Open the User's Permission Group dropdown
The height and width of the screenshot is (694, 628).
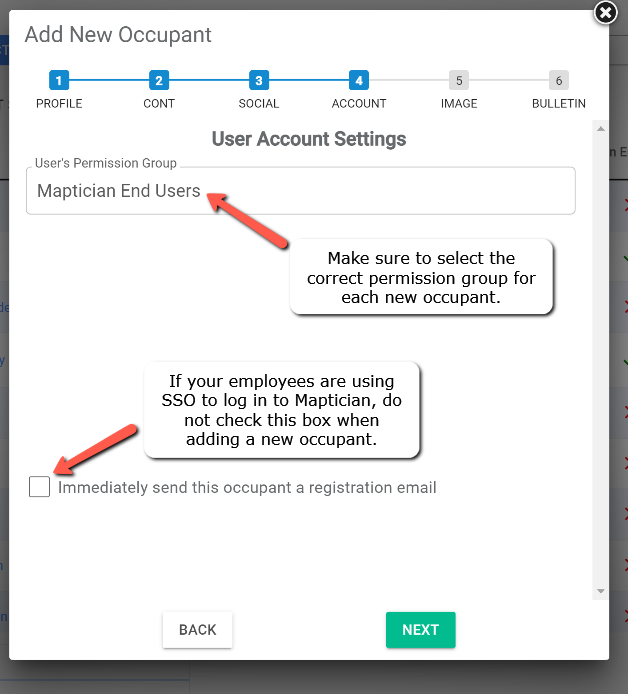click(x=301, y=191)
